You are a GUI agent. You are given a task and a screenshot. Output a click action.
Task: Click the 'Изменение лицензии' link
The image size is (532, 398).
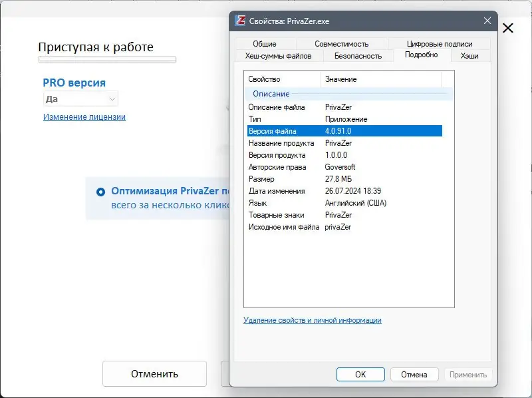point(84,117)
